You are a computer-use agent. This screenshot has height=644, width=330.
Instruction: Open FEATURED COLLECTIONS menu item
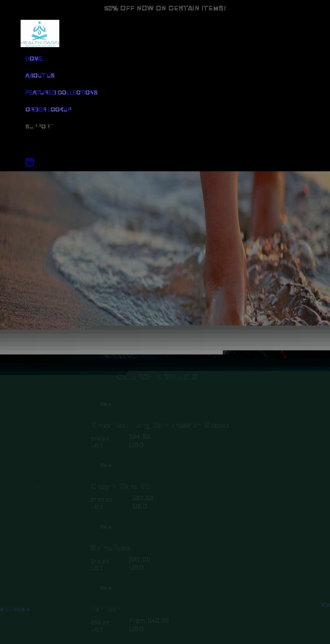coord(62,93)
